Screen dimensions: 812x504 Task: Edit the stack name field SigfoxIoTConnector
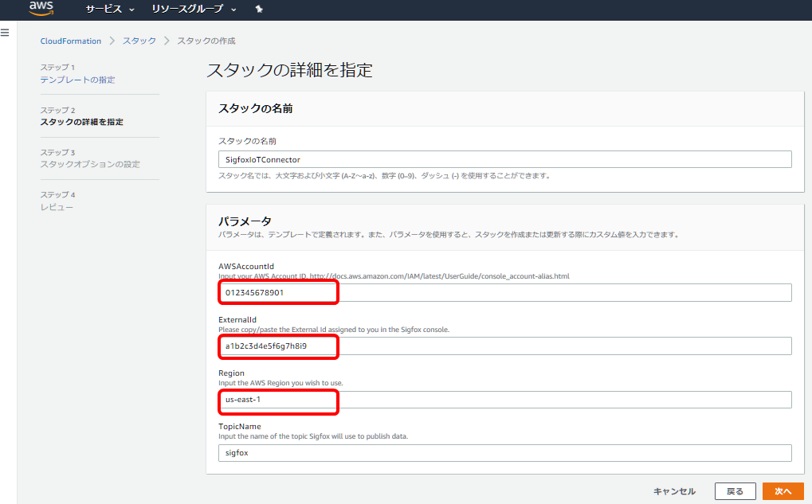(505, 159)
